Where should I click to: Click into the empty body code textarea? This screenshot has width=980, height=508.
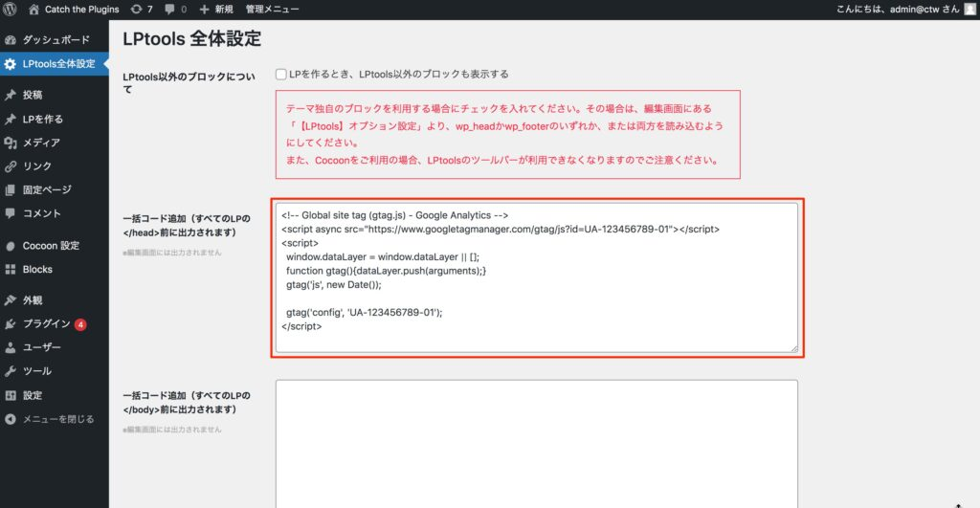pos(537,444)
